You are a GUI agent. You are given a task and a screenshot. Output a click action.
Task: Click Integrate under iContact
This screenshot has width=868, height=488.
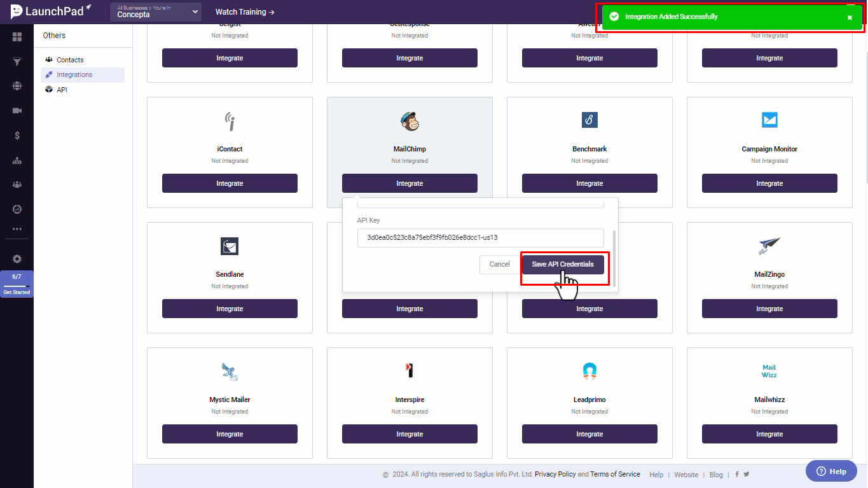[230, 183]
